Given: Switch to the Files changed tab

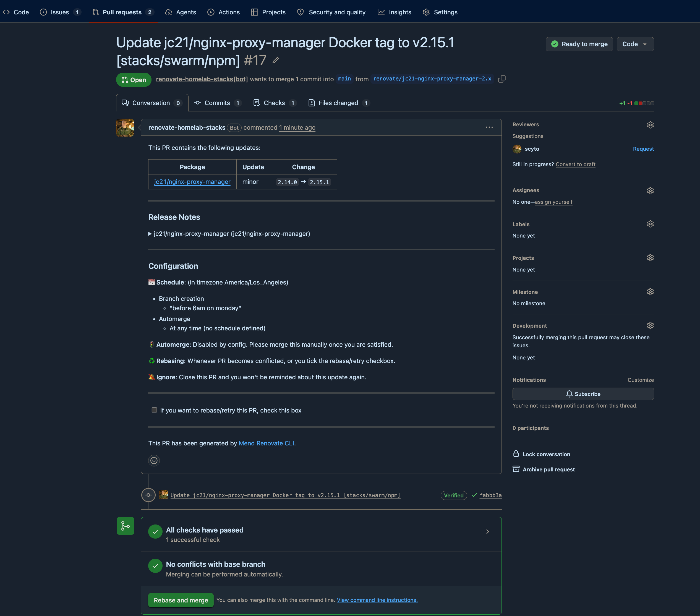Looking at the screenshot, I should tap(339, 103).
